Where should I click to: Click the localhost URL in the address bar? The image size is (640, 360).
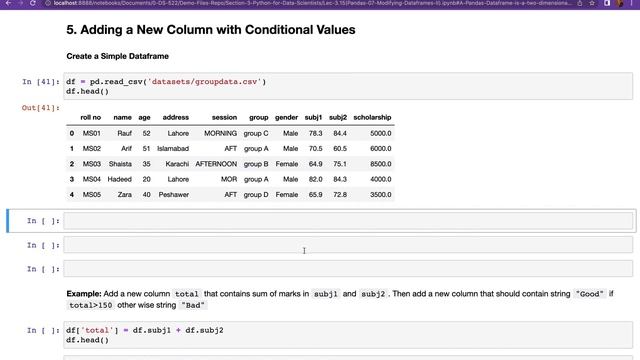click(x=312, y=3)
